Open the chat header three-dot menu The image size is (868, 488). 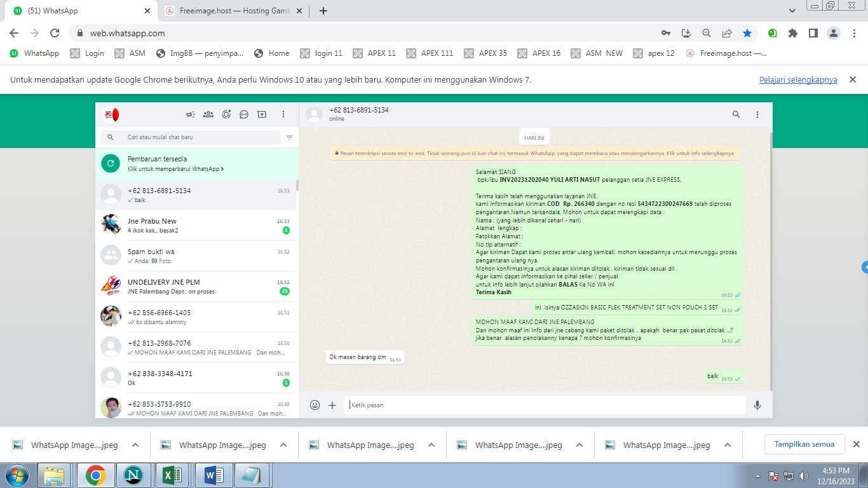point(757,114)
